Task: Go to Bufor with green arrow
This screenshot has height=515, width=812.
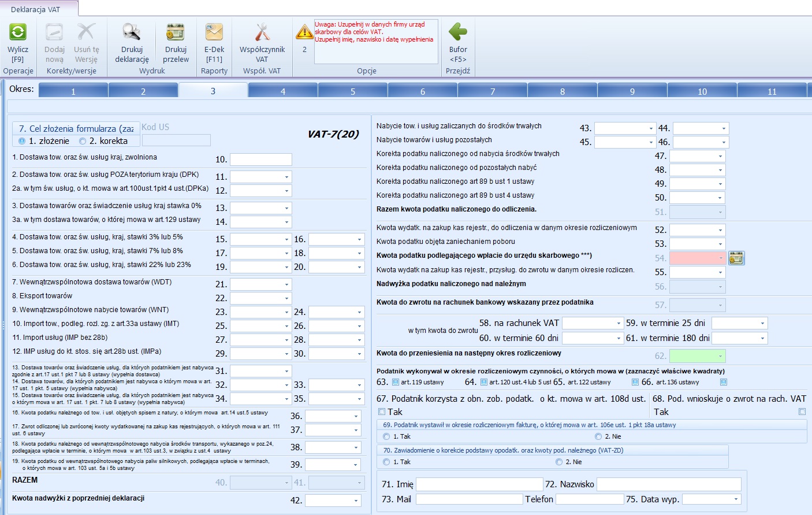Action: coord(458,32)
